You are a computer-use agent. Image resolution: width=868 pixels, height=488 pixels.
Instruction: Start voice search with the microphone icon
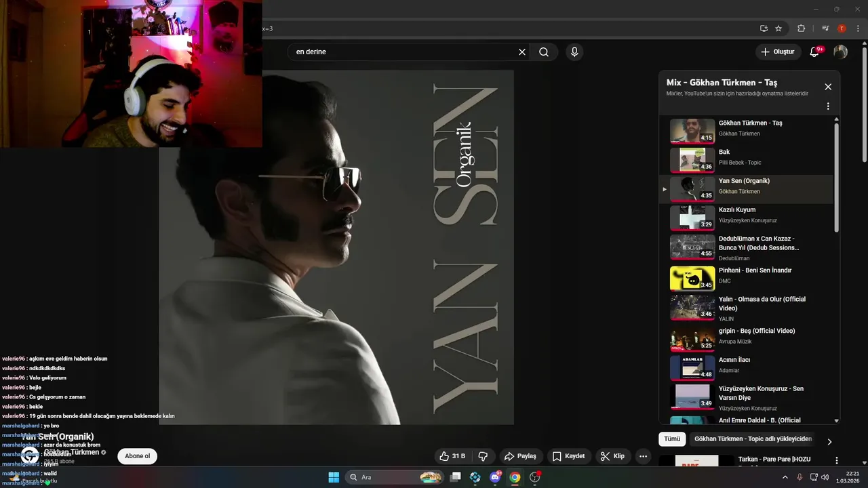[x=574, y=52]
